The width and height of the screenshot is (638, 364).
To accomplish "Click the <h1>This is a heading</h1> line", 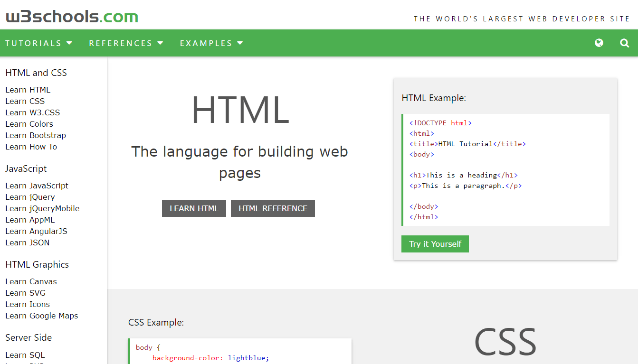I will (464, 175).
